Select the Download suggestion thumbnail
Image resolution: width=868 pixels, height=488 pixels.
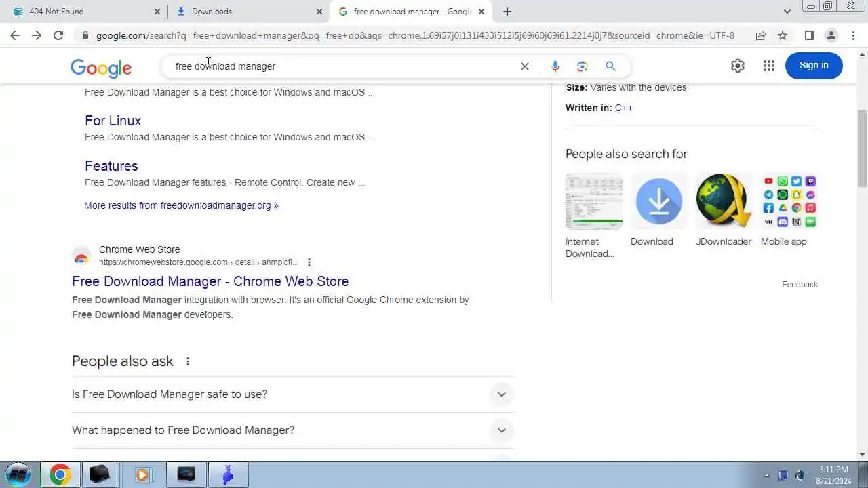(x=659, y=201)
